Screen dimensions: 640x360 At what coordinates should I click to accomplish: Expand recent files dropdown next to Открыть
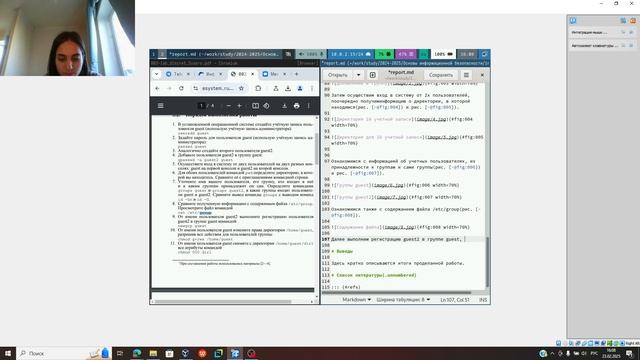358,75
